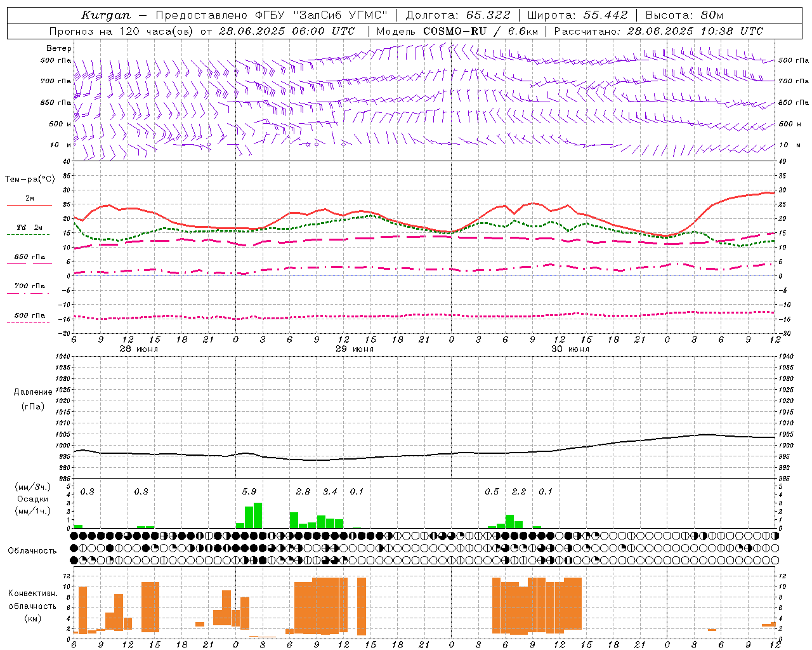The height and width of the screenshot is (650, 812).
Task: Select the "Широта: 55.442" header field
Action: 578,15
